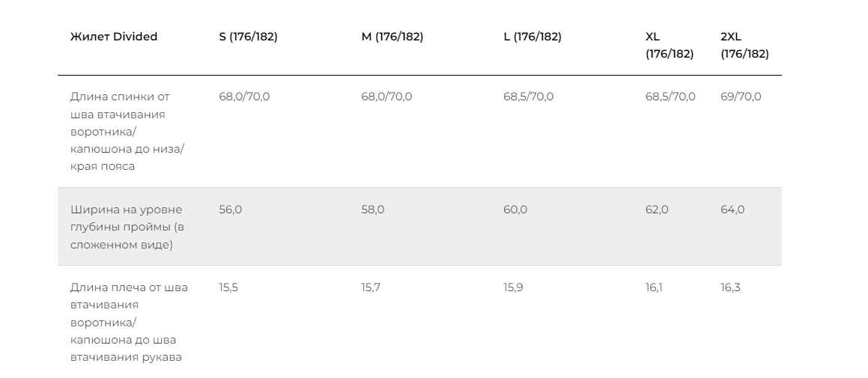868x378 pixels.
Task: Click the 'Ширина на уровне глубины проймы' label
Action: pyautogui.click(x=127, y=227)
